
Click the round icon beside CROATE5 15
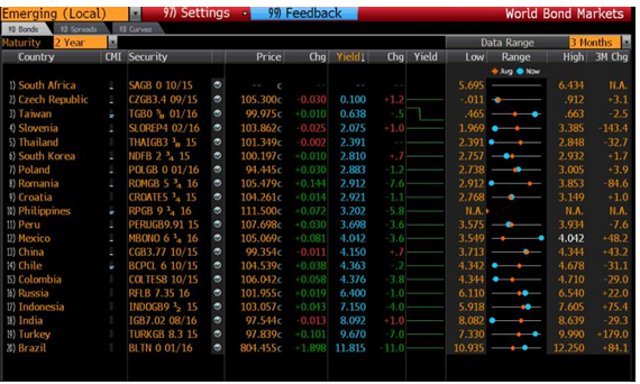(217, 197)
